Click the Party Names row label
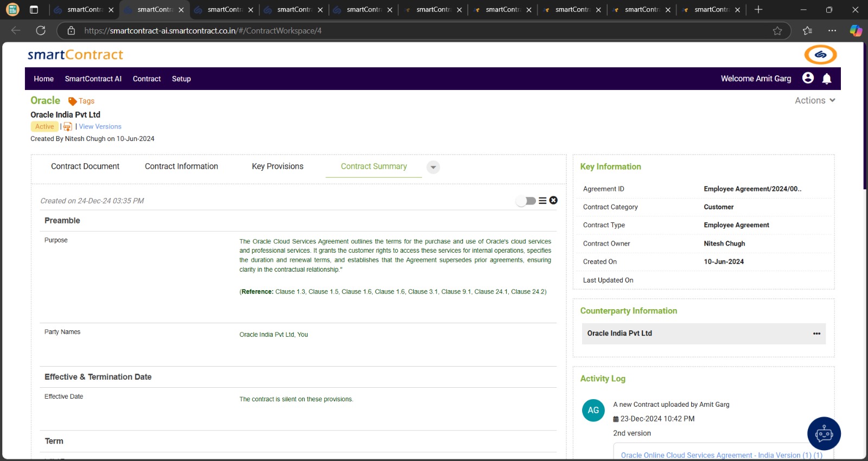Viewport: 868px width, 461px height. [62, 332]
